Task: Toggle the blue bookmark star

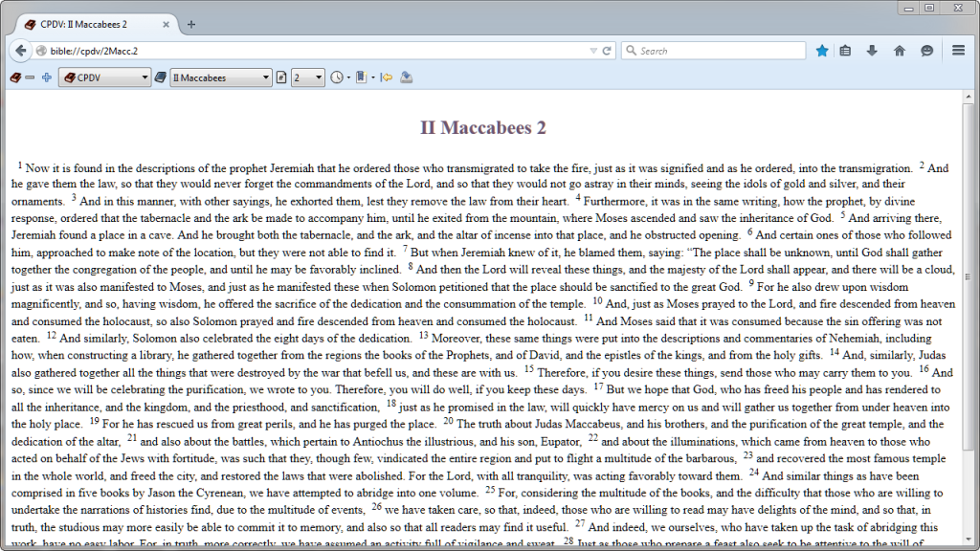Action: (821, 51)
